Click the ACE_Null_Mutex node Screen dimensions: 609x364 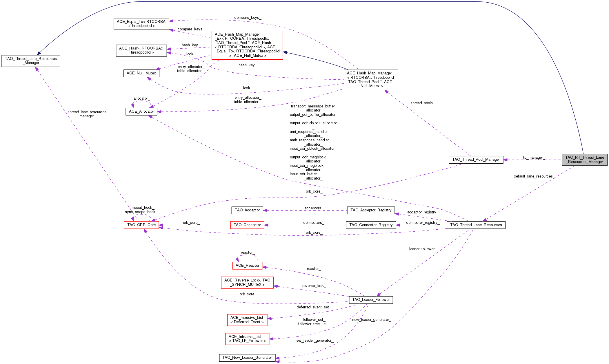[x=141, y=73]
